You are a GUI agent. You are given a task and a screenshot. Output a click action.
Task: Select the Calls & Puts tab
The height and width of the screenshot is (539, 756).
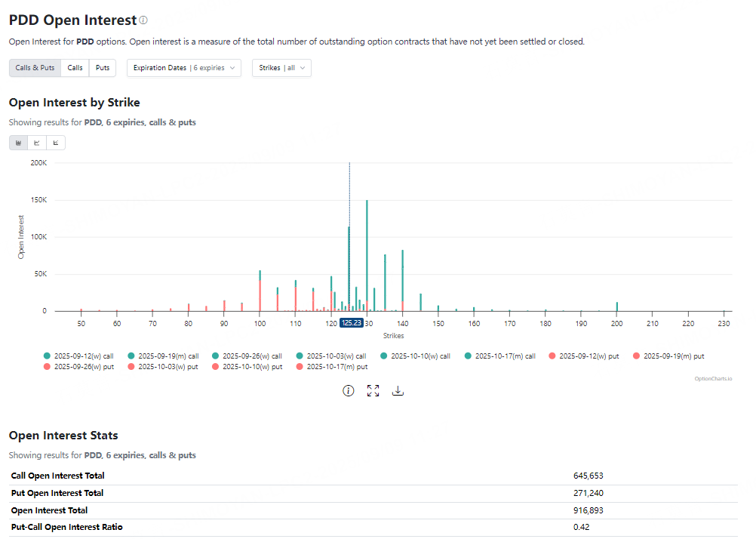pyautogui.click(x=35, y=68)
